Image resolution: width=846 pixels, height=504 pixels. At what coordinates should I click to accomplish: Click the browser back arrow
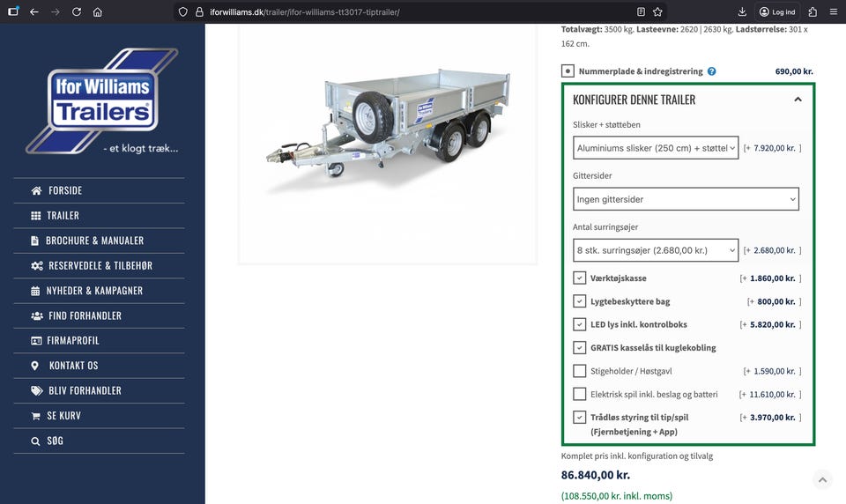(34, 11)
